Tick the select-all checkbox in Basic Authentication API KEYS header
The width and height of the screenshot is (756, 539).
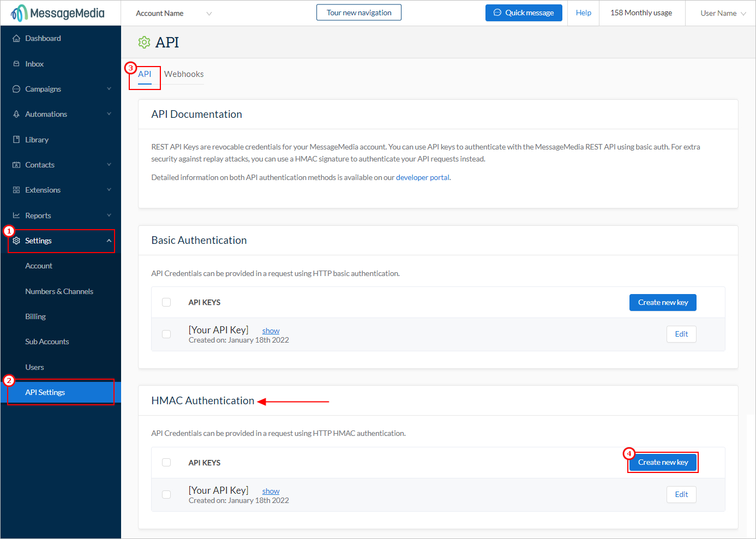(166, 302)
